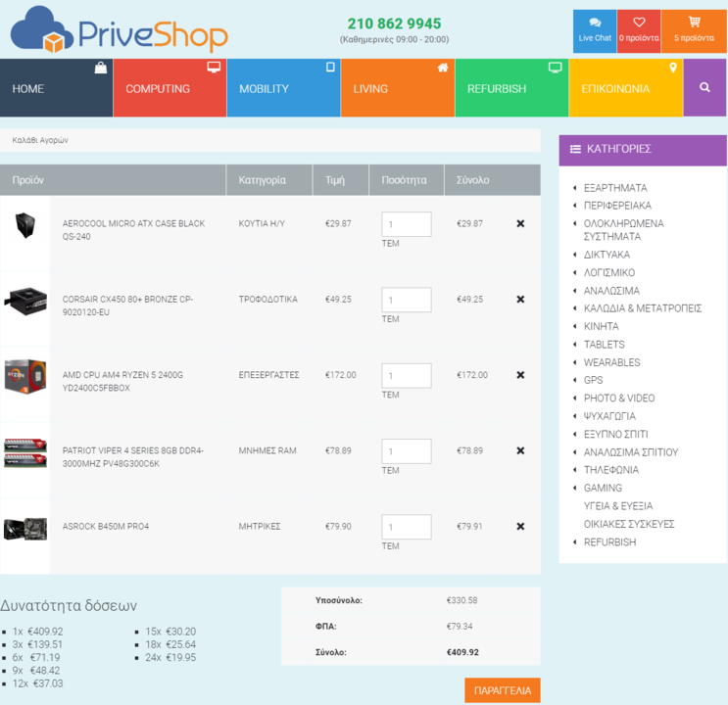Screen dimensions: 728x705
Task: Open AEROCOOL MICRO ATX CASE product link
Action: point(133,230)
